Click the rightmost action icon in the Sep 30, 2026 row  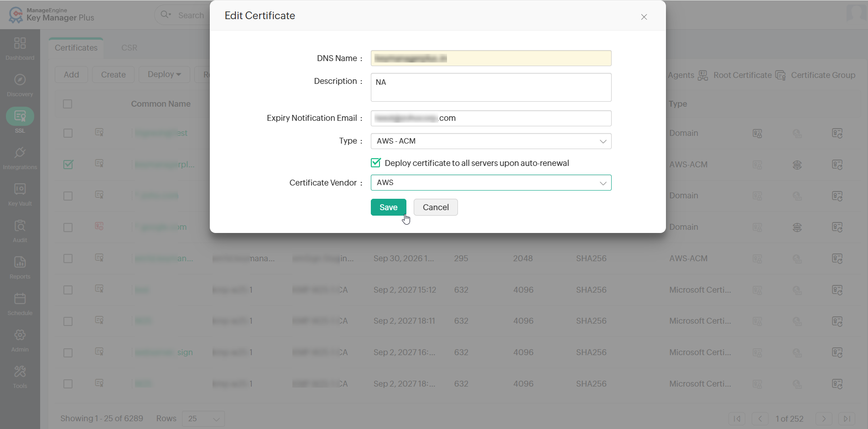(837, 259)
